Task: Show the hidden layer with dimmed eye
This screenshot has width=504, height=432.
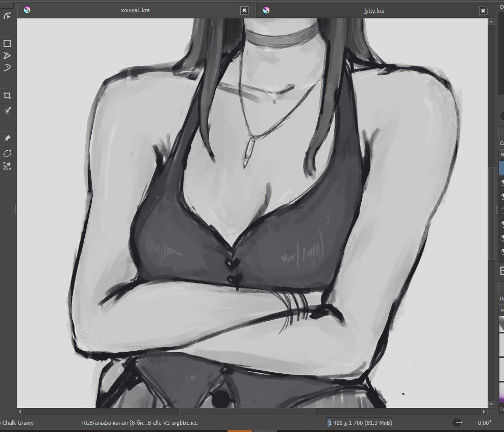Action: point(502,210)
